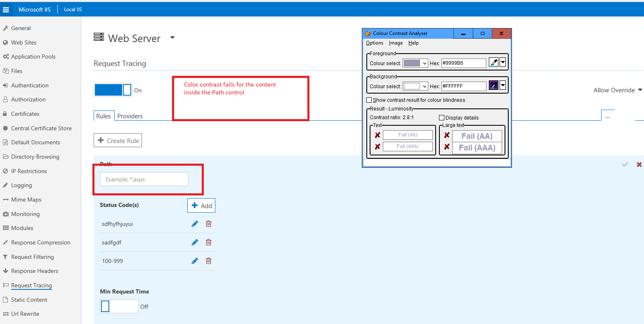Click the edit pencil next to sdfhyfhjuyui
This screenshot has height=324, width=644.
194,223
